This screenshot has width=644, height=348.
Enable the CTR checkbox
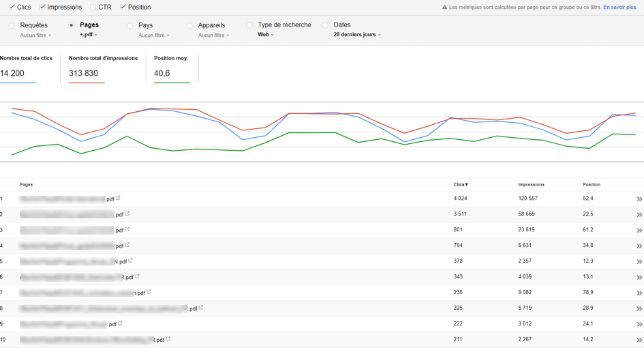pos(93,7)
